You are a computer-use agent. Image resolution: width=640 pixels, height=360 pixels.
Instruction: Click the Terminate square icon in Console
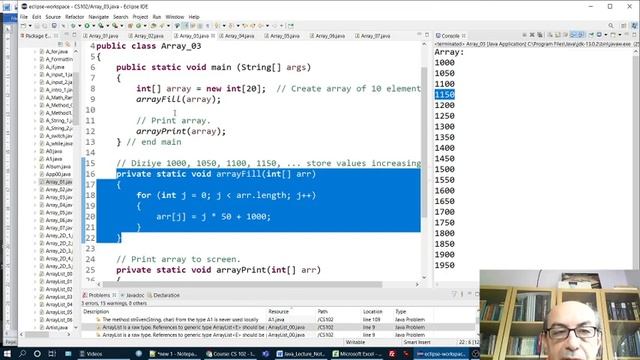tap(524, 35)
